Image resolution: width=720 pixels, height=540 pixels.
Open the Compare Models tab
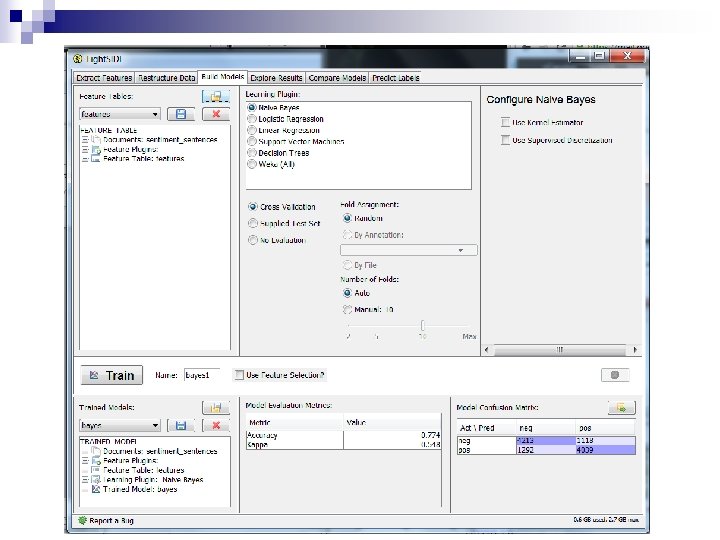[x=337, y=78]
